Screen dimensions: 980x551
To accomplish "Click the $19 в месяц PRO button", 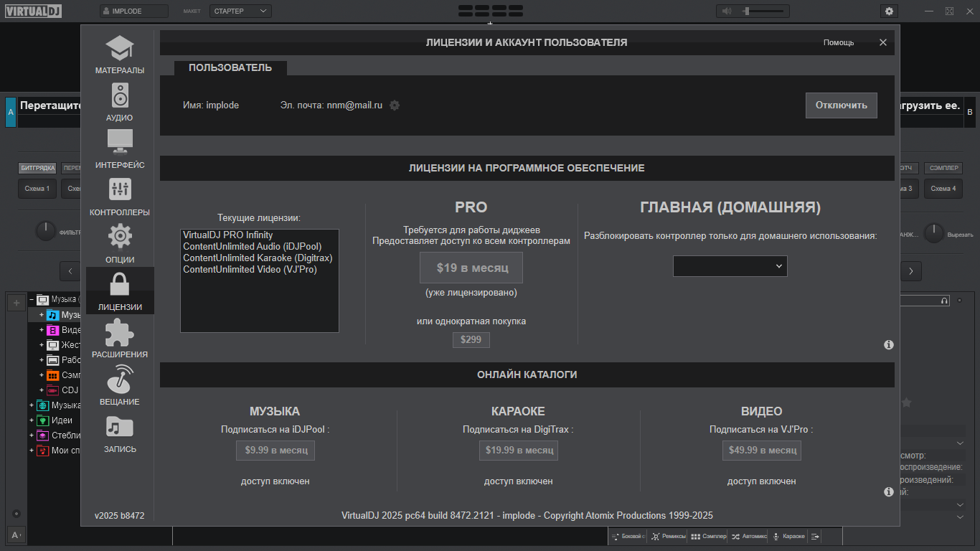I will click(471, 268).
